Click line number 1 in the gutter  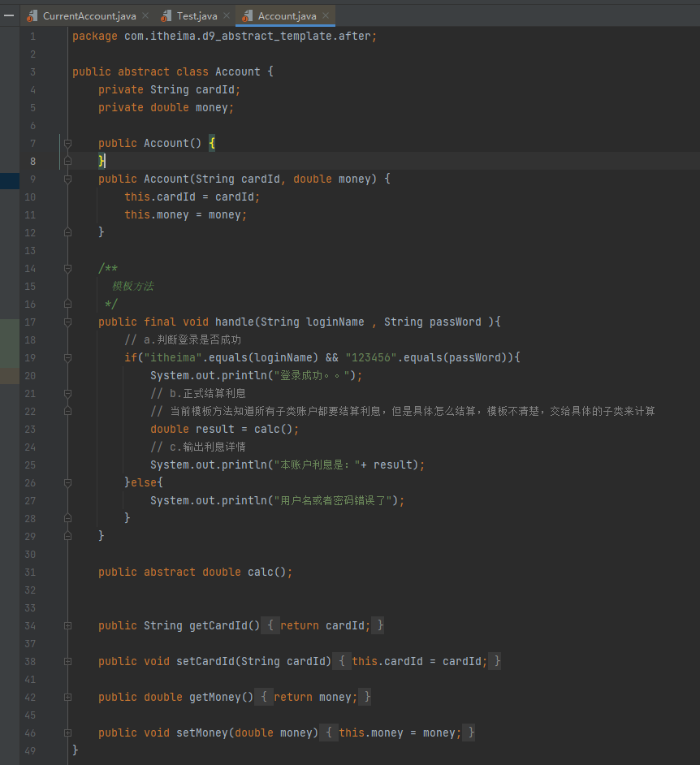[x=32, y=36]
